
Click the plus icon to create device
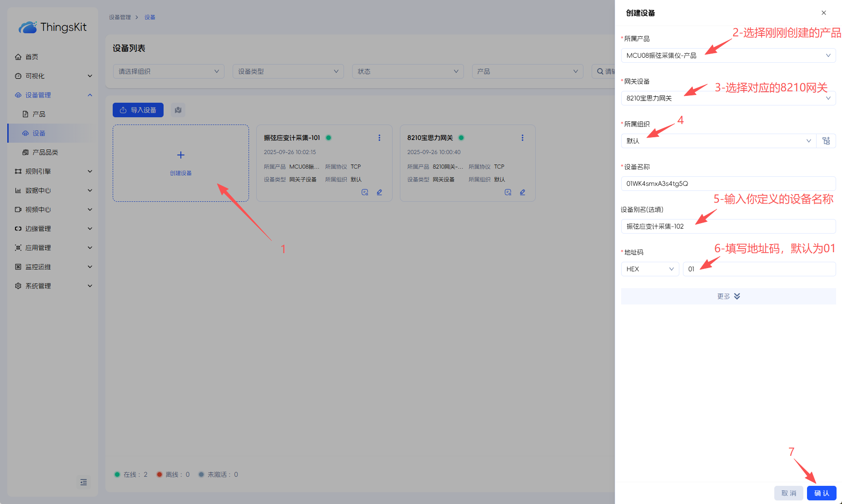(181, 155)
